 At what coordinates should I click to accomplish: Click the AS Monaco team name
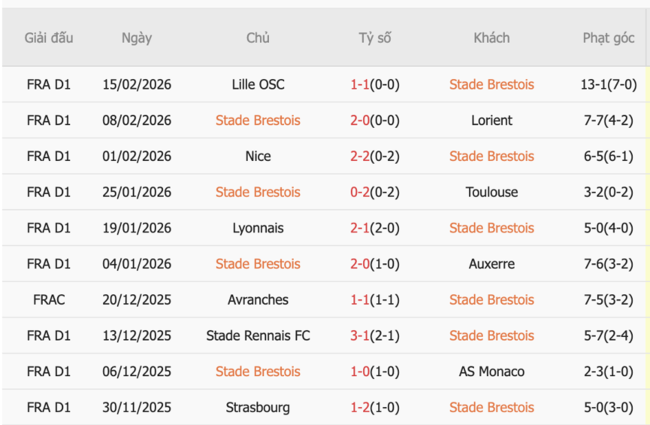(491, 372)
